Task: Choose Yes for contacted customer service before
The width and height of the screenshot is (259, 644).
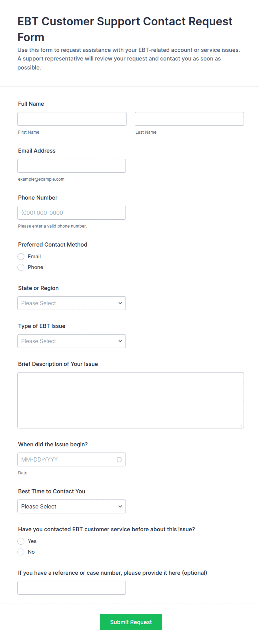Action: click(x=21, y=541)
